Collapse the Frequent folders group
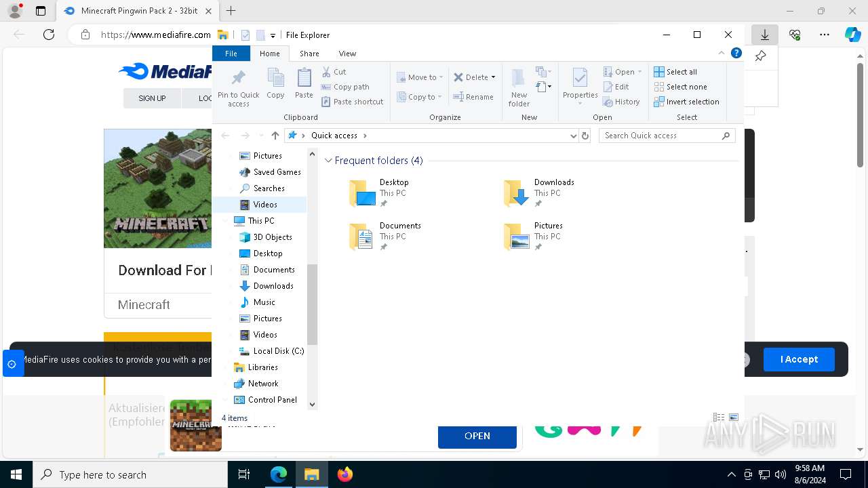The image size is (868, 488). click(x=328, y=161)
